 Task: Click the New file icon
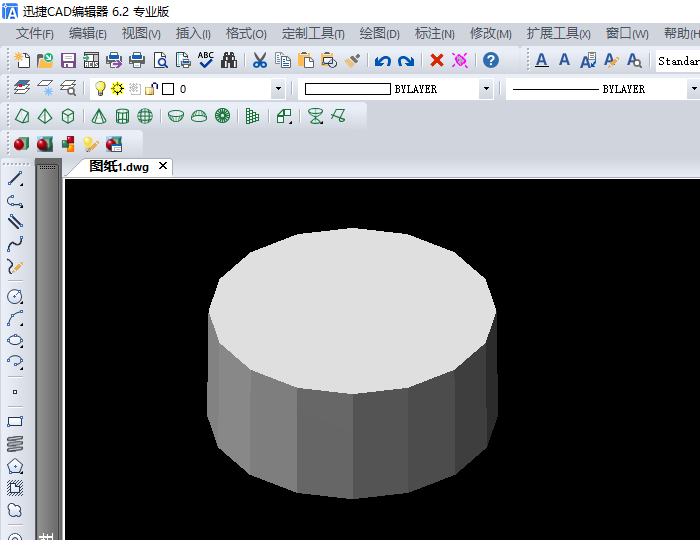click(22, 60)
